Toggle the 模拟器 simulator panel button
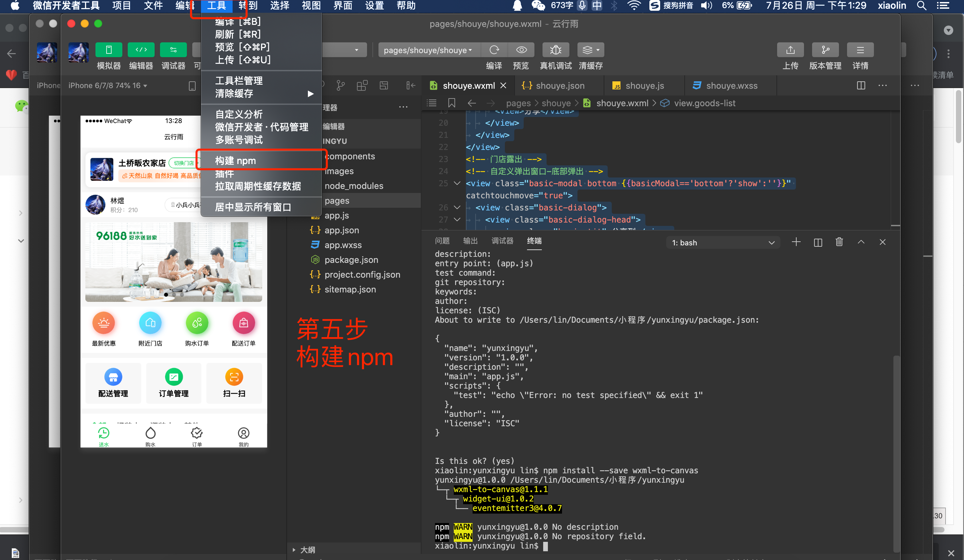The height and width of the screenshot is (560, 964). (x=109, y=50)
